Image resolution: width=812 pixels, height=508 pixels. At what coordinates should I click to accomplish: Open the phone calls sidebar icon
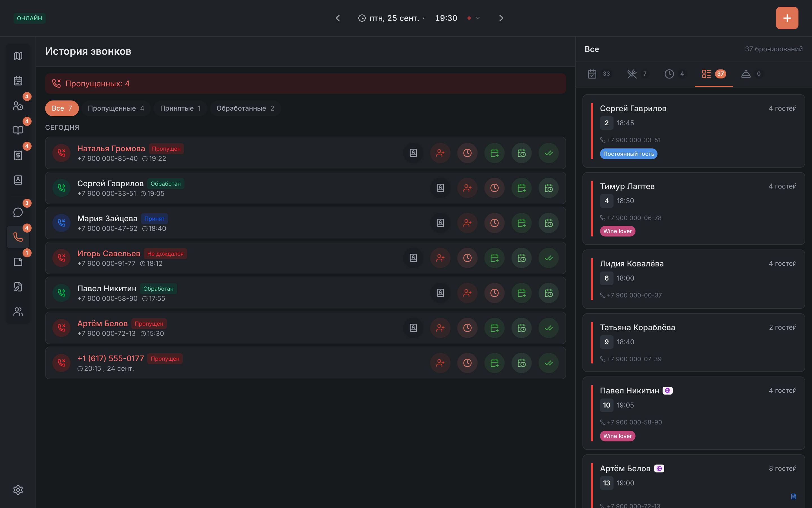point(18,237)
